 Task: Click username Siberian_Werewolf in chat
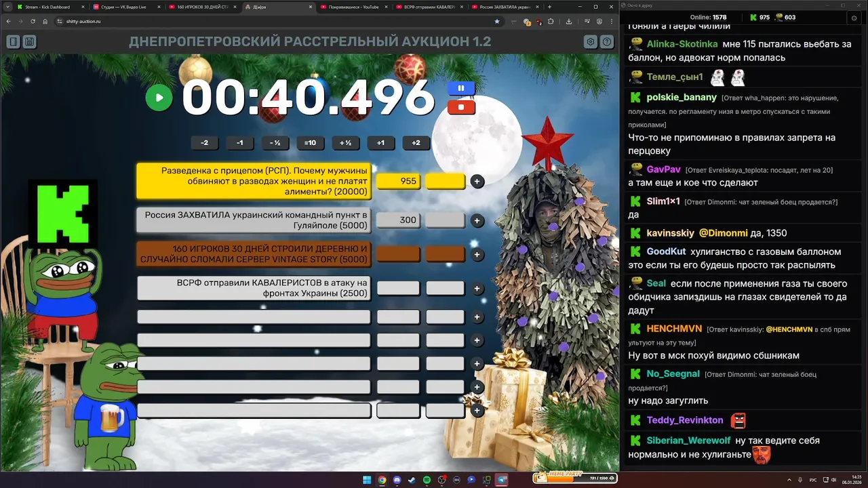tap(689, 441)
